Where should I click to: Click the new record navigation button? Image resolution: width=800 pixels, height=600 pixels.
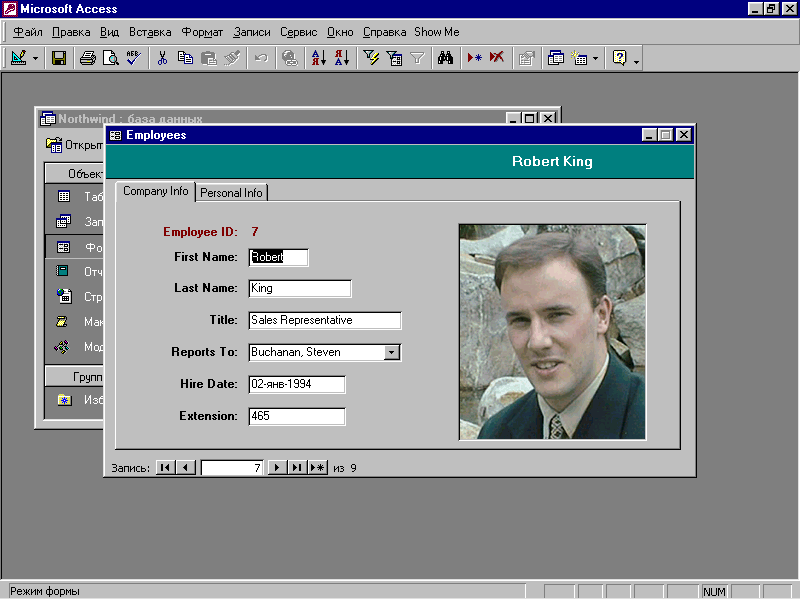(318, 467)
